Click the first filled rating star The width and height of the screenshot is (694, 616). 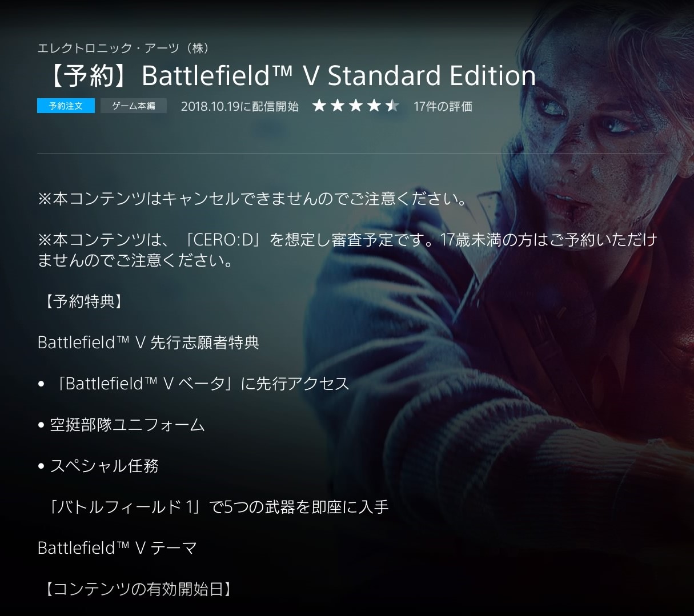tap(319, 106)
